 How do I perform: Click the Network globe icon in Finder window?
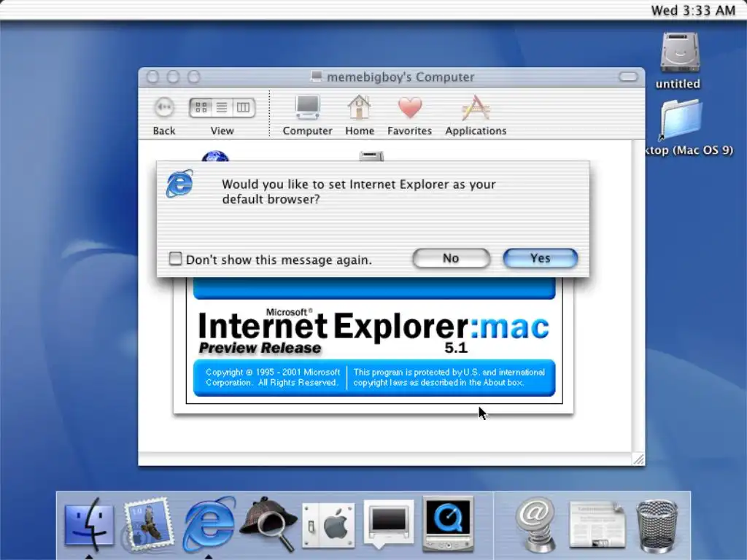click(x=215, y=156)
